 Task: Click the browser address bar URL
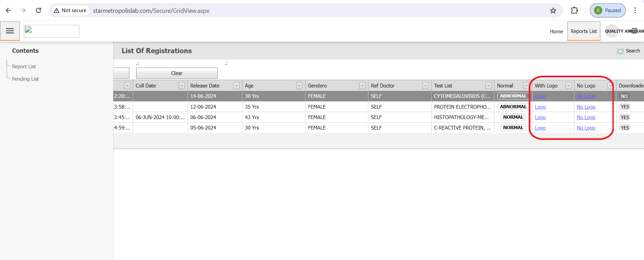(x=151, y=11)
